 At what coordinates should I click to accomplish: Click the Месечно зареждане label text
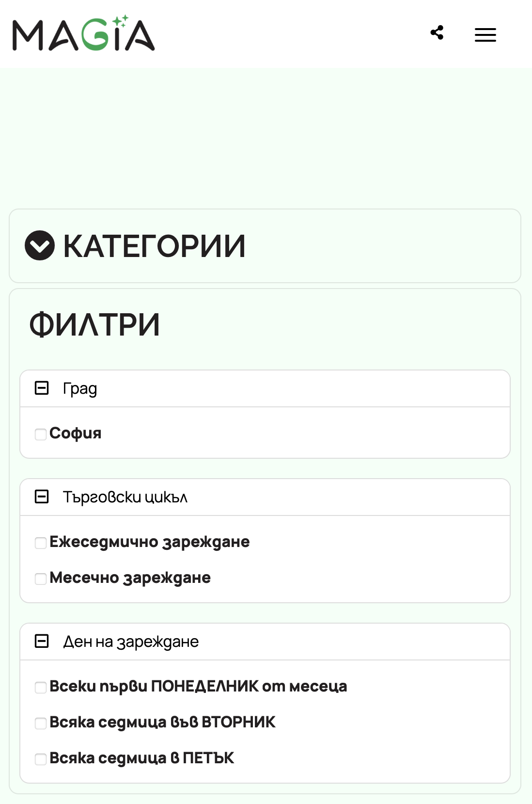click(130, 578)
